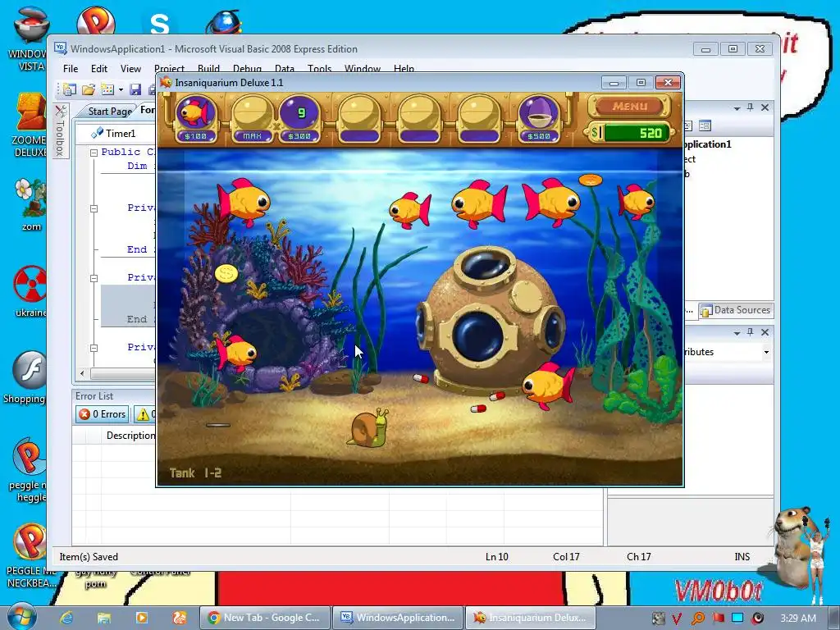Open the Toolbox side tab
Screen dimensions: 840x630
click(x=61, y=130)
